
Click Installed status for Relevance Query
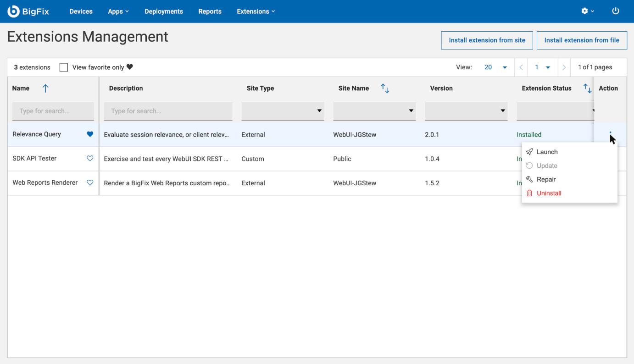coord(529,135)
